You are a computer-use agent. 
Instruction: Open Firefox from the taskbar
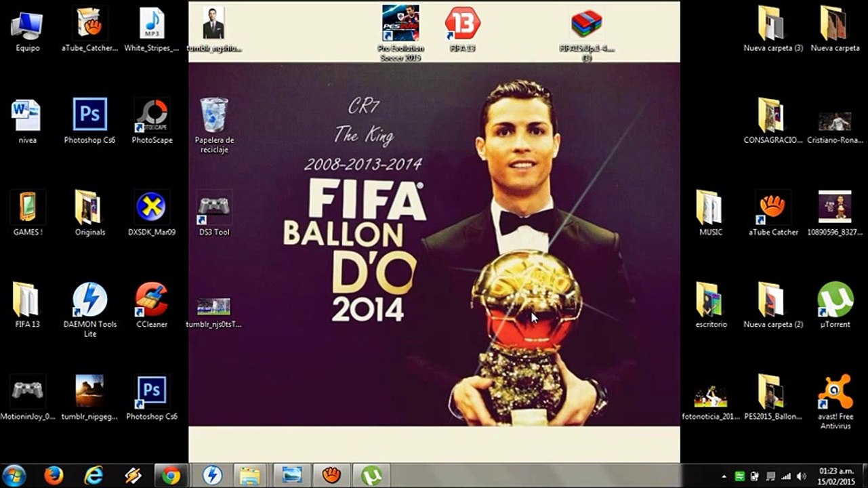click(54, 475)
